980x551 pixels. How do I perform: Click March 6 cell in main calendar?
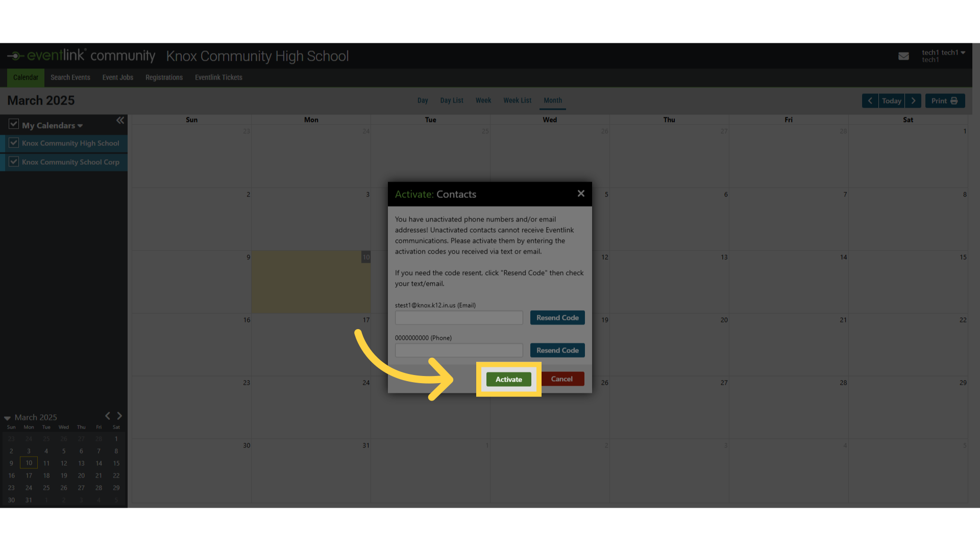669,219
